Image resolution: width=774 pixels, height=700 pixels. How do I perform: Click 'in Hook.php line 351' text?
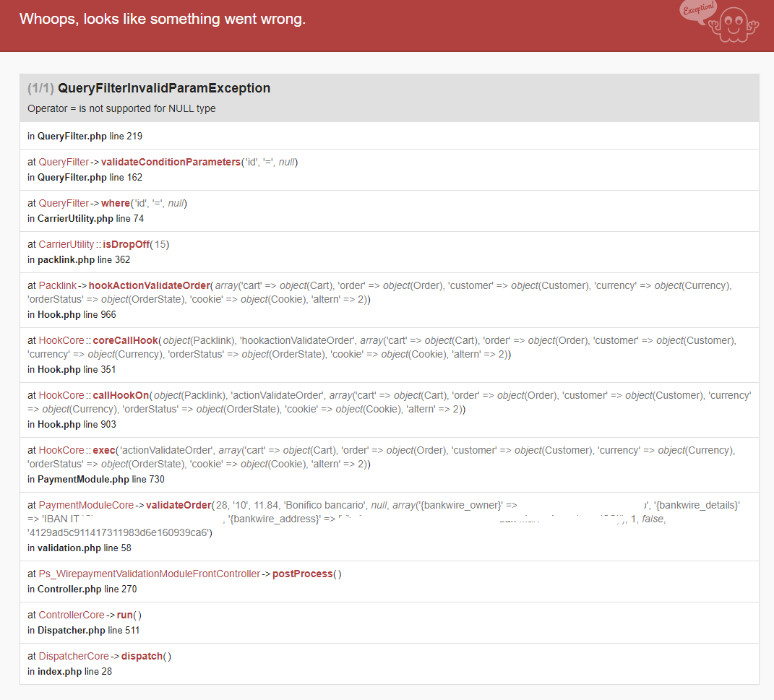click(72, 369)
